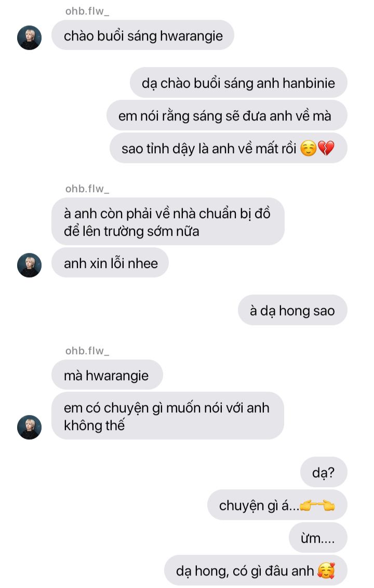Viewport: 374px width, 588px height.
Task: Select 'à dạ hong sao' reply bubble
Action: (292, 310)
